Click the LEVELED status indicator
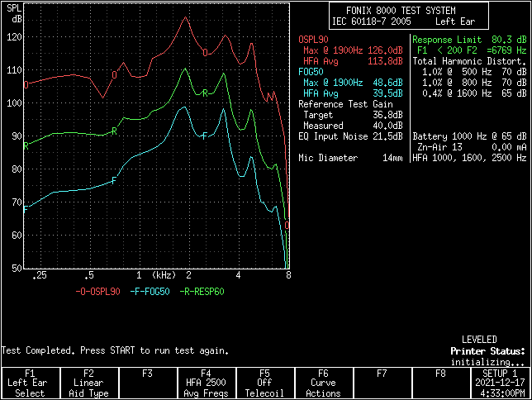The image size is (532, 400). coord(479,340)
